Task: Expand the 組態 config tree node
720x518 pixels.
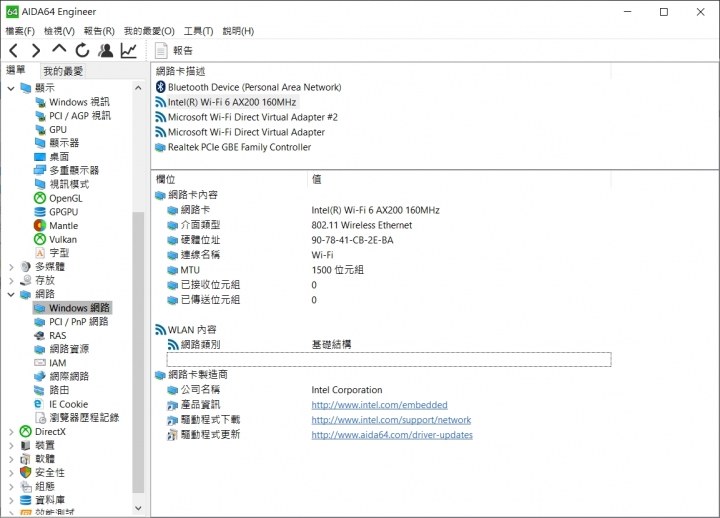Action: coord(11,487)
